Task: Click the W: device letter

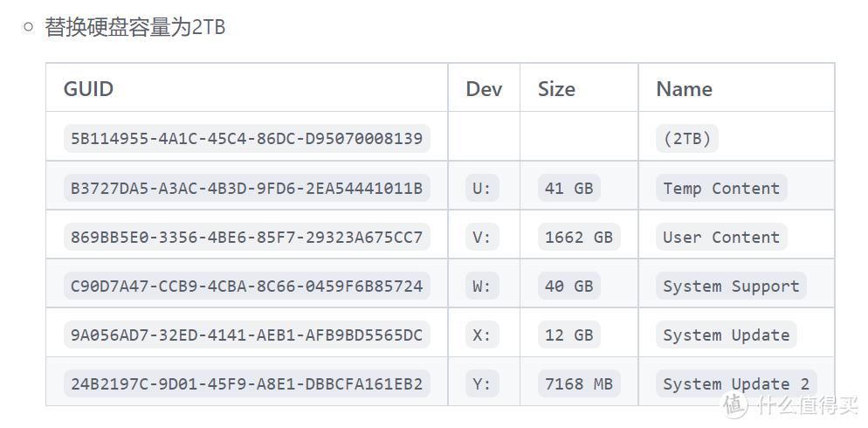Action: click(482, 286)
